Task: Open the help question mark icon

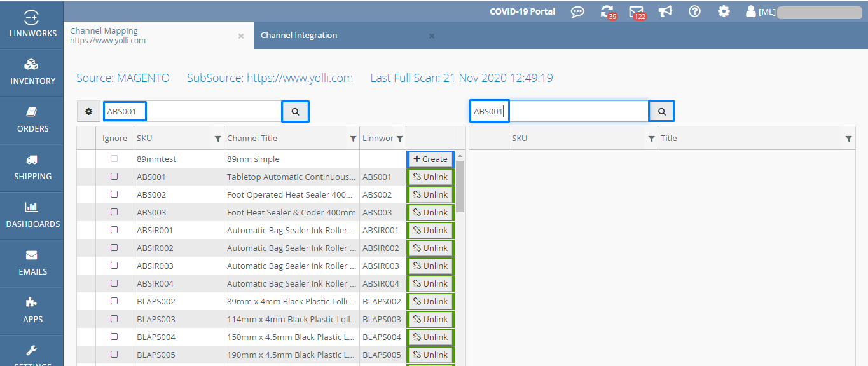Action: click(x=694, y=11)
